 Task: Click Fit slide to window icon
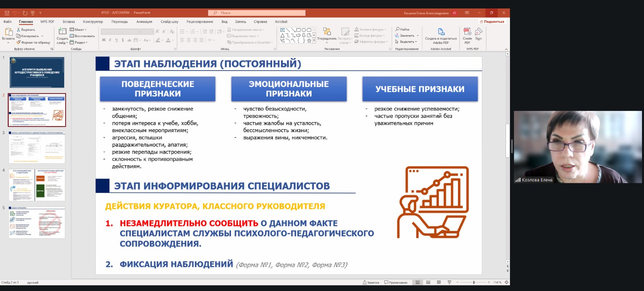click(506, 283)
